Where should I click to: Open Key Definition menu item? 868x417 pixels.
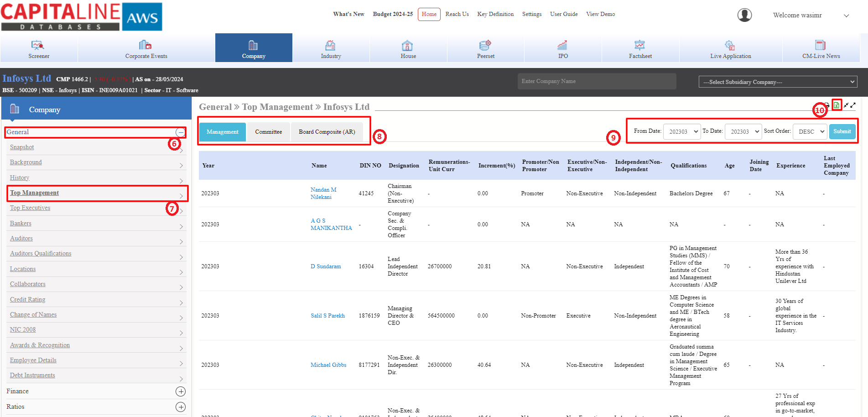(x=495, y=14)
